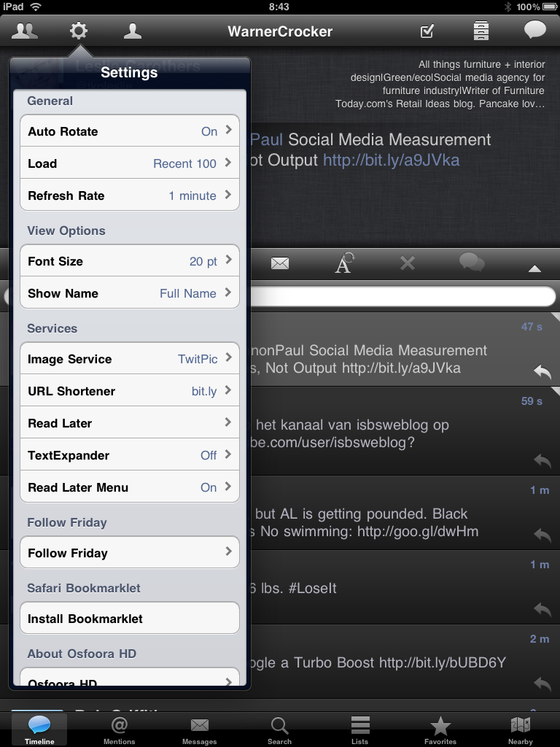Tap the checkmark mark-read icon
This screenshot has height=747, width=560.
point(427,31)
